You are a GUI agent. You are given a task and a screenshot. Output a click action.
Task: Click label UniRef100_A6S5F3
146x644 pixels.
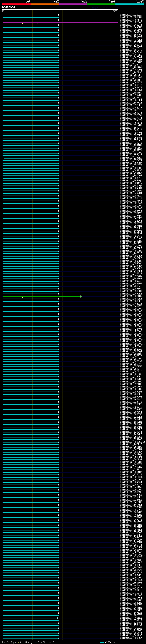coord(131,301)
